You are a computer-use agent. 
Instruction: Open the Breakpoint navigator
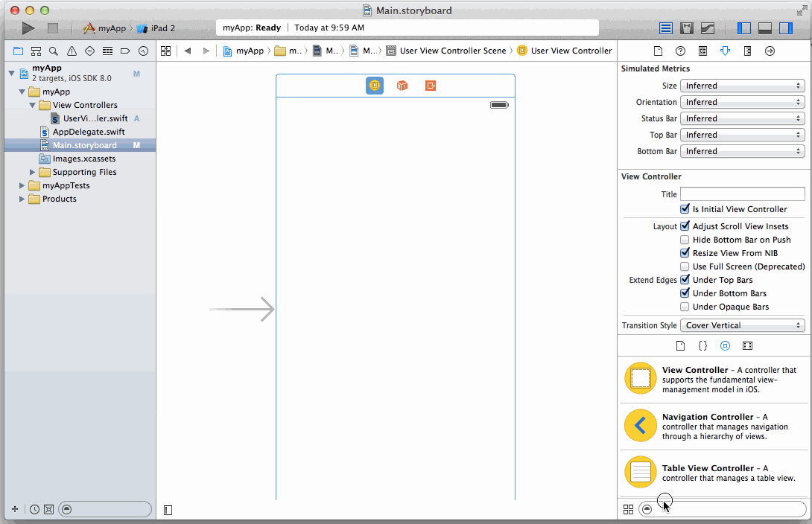click(x=125, y=51)
